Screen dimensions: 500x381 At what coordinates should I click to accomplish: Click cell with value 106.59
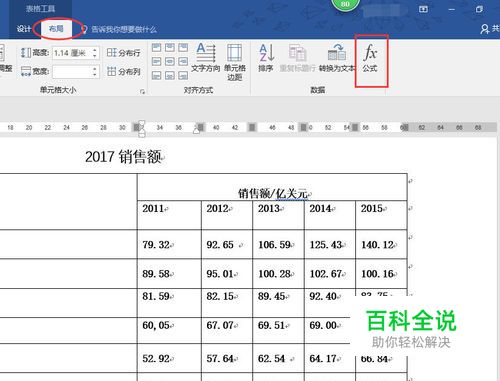click(278, 244)
